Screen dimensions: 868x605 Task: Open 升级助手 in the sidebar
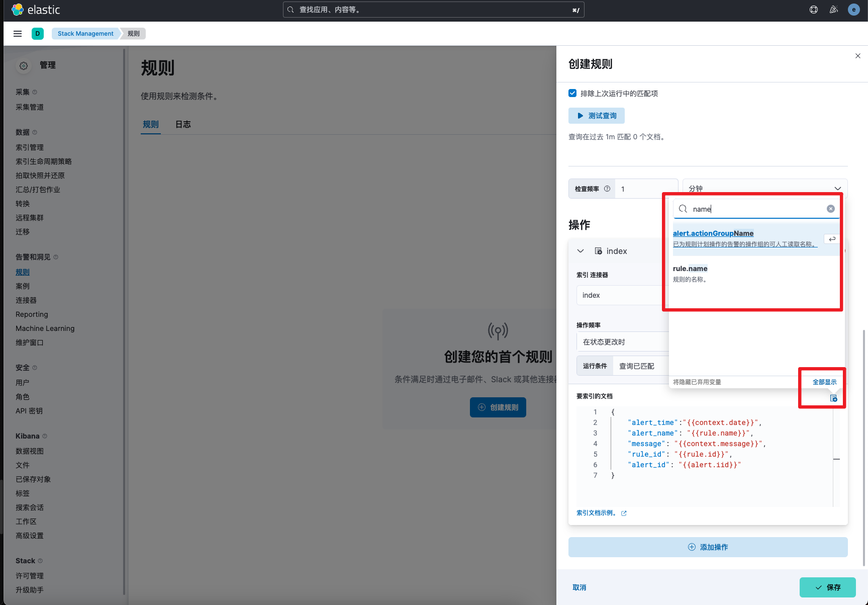click(x=30, y=590)
